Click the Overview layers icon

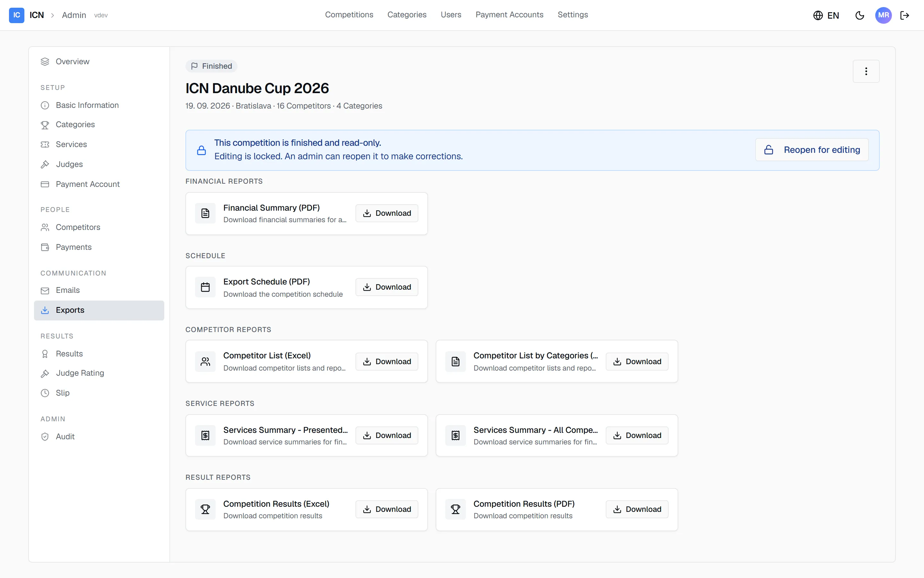point(45,62)
